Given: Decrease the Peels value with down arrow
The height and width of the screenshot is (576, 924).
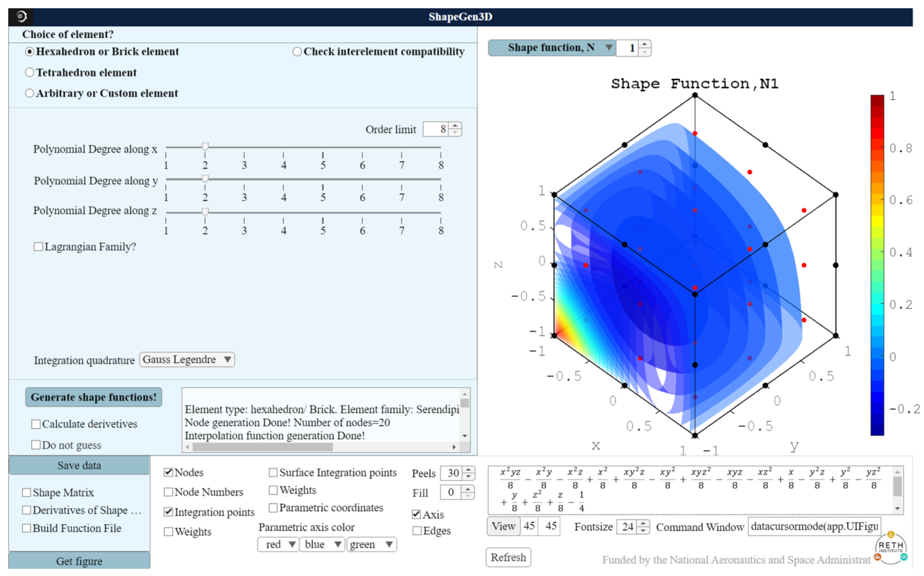Looking at the screenshot, I should pyautogui.click(x=469, y=477).
